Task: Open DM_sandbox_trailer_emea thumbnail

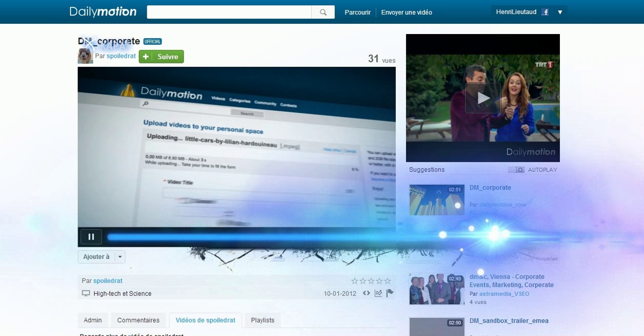Action: tap(437, 327)
